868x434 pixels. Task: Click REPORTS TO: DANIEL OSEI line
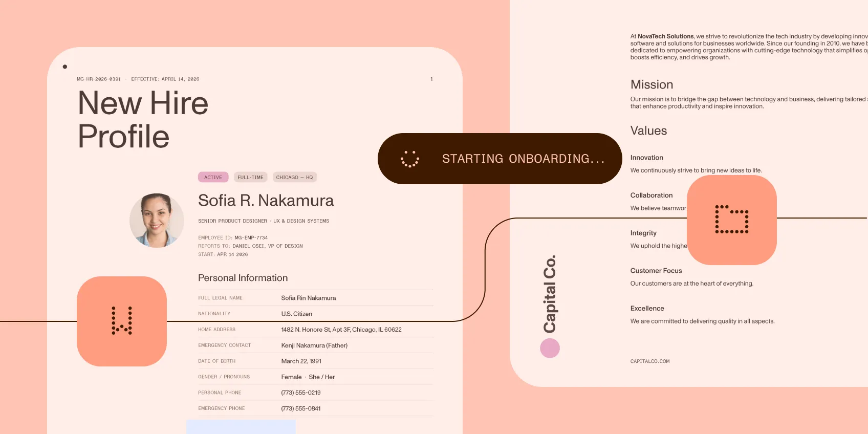tap(250, 246)
